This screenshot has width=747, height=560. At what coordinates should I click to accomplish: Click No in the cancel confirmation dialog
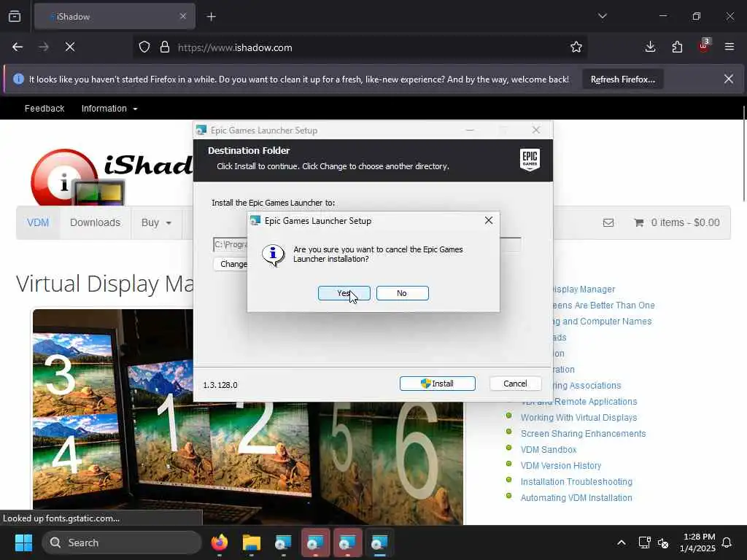[402, 293]
